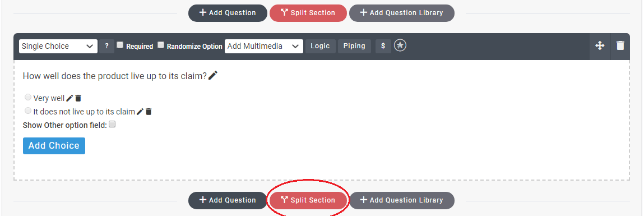Open the Piping settings

[x=354, y=46]
